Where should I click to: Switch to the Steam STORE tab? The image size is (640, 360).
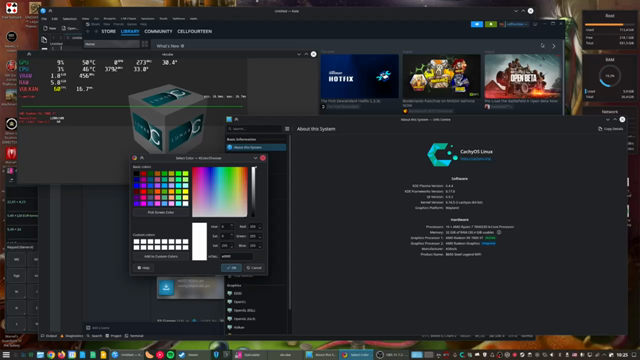click(x=109, y=31)
